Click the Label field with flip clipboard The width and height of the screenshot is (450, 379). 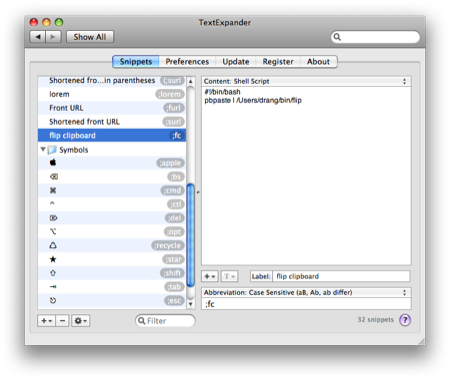[341, 276]
